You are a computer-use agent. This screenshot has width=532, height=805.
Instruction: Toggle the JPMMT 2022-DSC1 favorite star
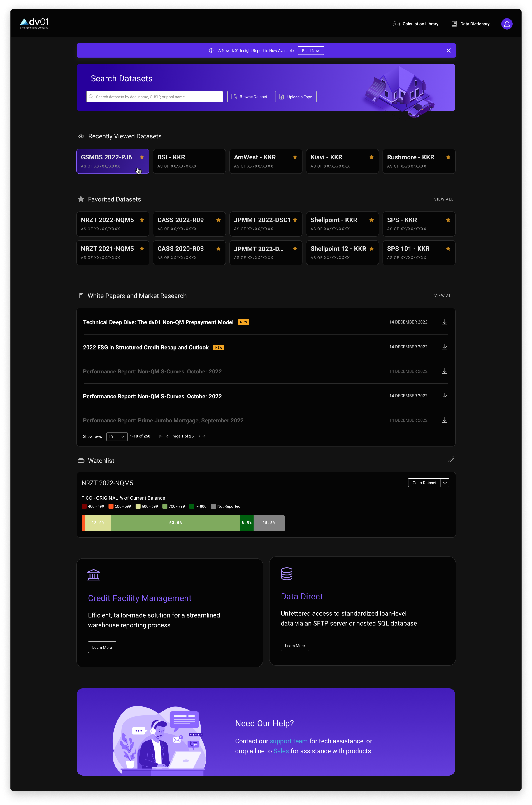click(x=295, y=220)
